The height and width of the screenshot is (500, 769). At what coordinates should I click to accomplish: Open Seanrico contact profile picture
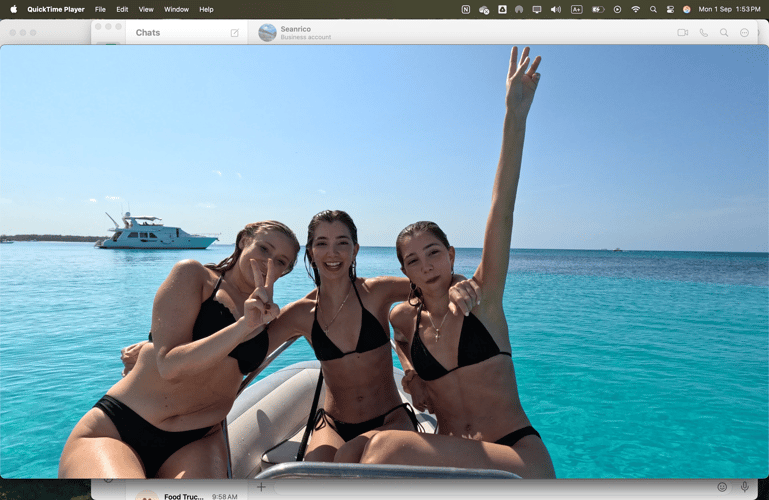(x=267, y=32)
